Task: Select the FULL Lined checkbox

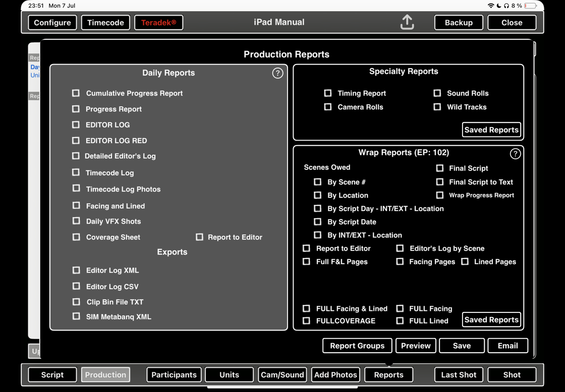Action: 400,321
